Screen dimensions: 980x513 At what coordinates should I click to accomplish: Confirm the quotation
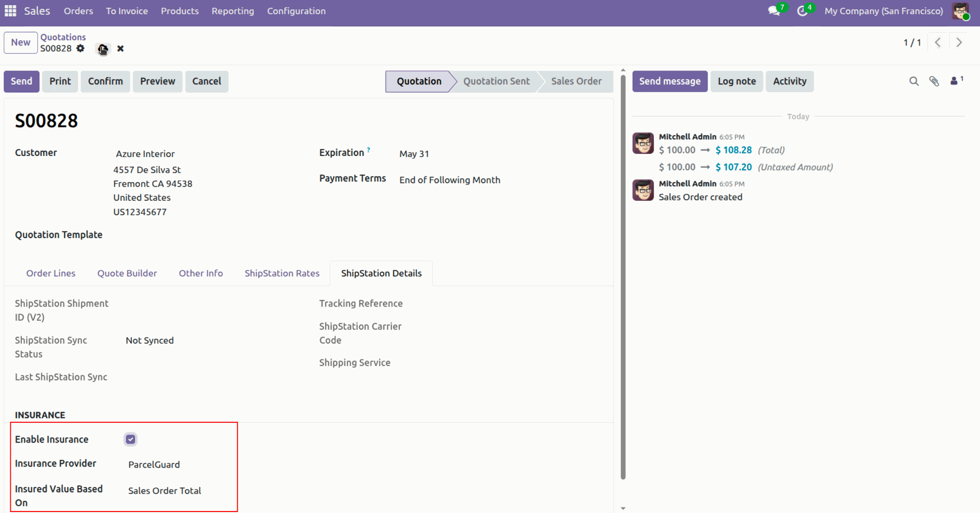tap(105, 82)
